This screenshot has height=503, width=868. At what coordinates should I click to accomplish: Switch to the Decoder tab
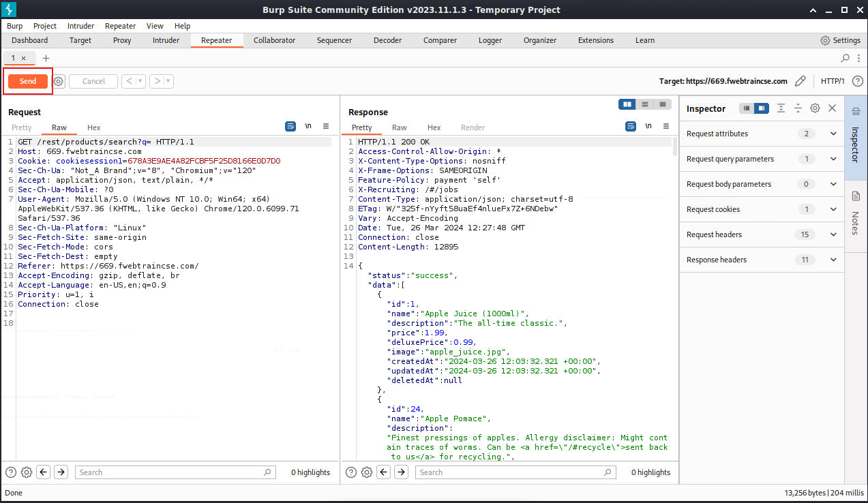pyautogui.click(x=387, y=40)
